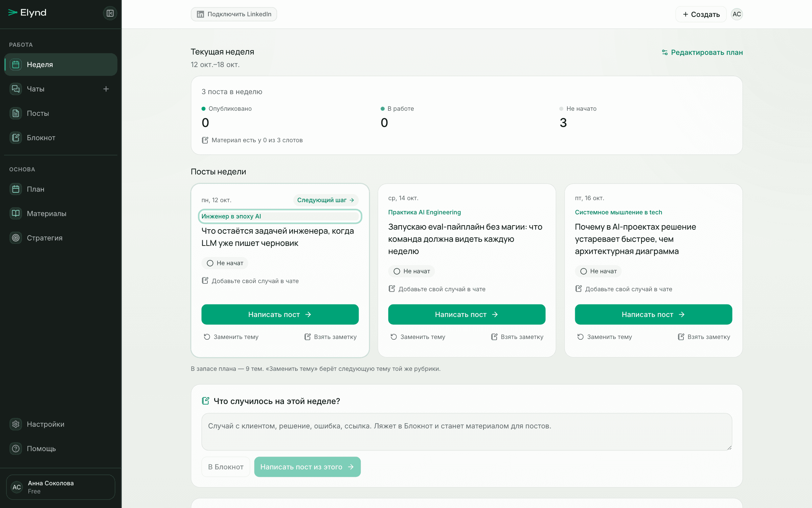Open the Практика AI Engineering rubric
This screenshot has width=812, height=508.
(x=425, y=212)
